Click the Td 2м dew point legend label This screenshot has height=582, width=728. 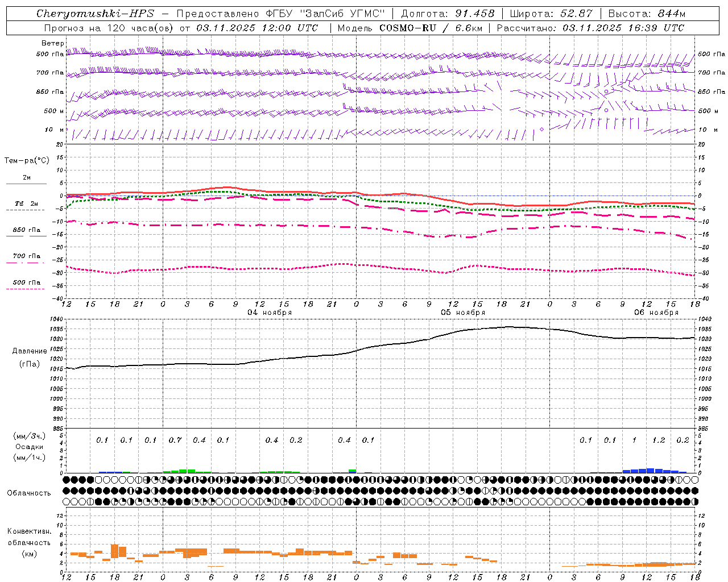(x=27, y=203)
